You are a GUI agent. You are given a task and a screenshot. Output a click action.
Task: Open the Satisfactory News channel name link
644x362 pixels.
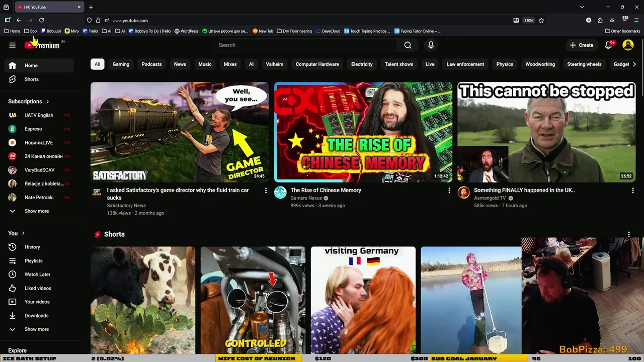[126, 206]
